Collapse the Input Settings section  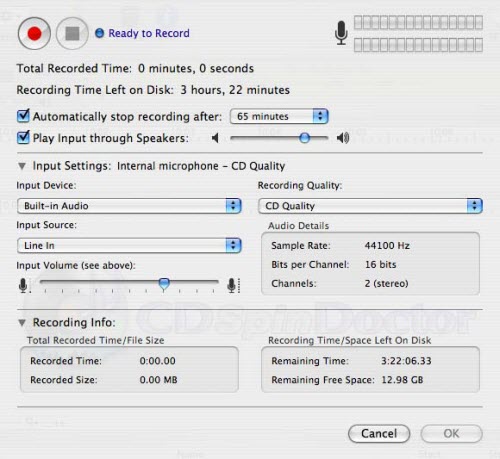22,166
